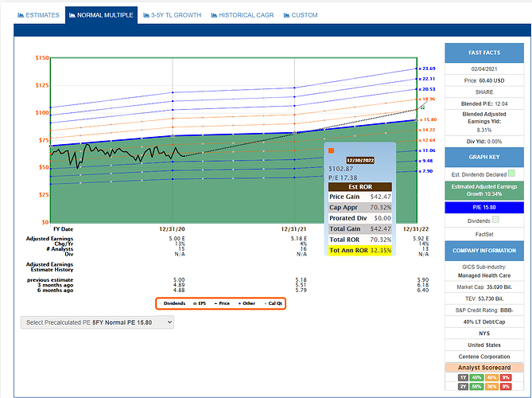Click the x 23.69 multiple label
The height and width of the screenshot is (398, 532).
[427, 68]
